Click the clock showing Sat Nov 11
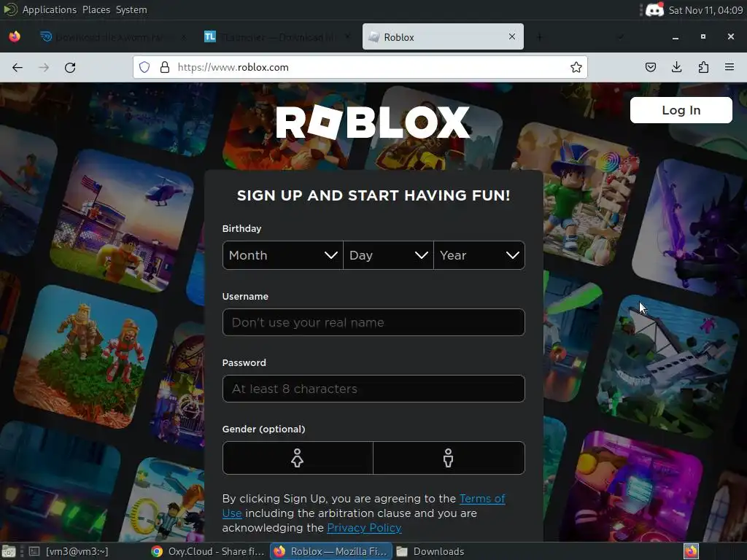Viewport: 747px width, 560px height. 705,10
